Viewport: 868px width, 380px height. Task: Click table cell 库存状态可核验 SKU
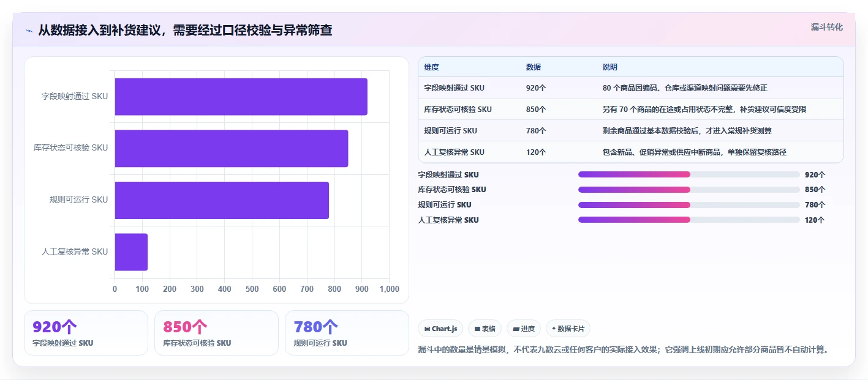click(458, 110)
